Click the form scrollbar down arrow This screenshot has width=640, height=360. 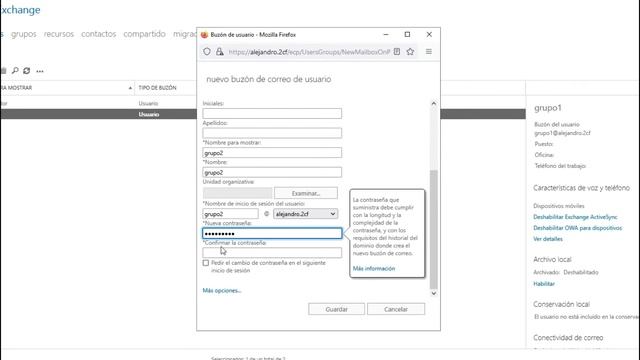(x=433, y=293)
